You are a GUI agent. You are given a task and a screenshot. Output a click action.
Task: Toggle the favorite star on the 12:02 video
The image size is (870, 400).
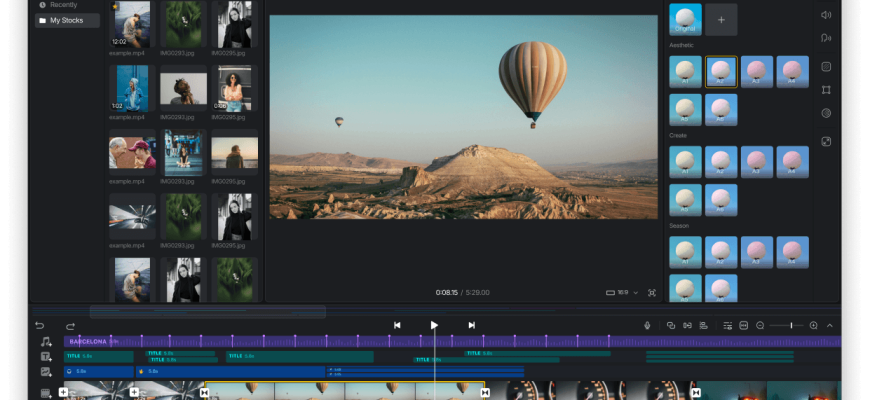click(x=115, y=6)
